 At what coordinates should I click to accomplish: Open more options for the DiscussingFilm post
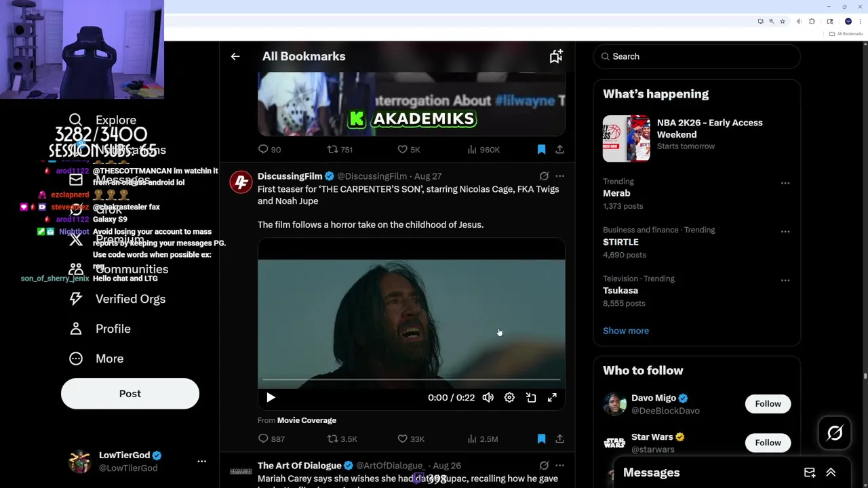coord(559,176)
